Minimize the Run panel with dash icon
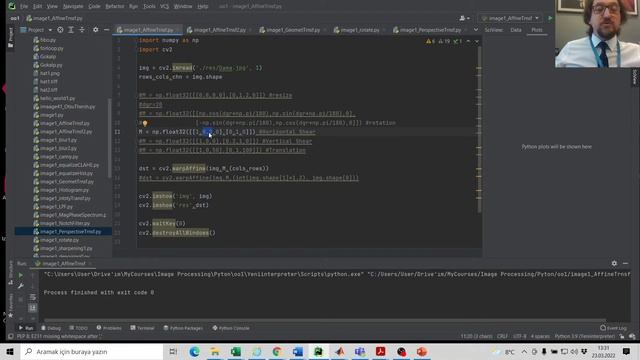 [x=626, y=264]
